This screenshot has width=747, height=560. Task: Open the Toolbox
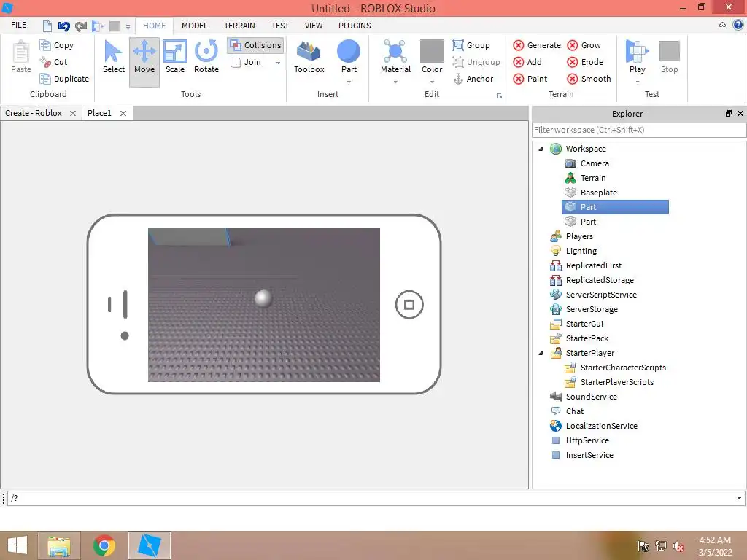pyautogui.click(x=309, y=57)
